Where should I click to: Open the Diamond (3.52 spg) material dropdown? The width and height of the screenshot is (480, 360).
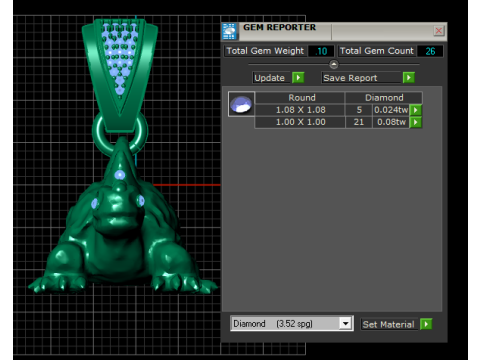[x=346, y=323]
